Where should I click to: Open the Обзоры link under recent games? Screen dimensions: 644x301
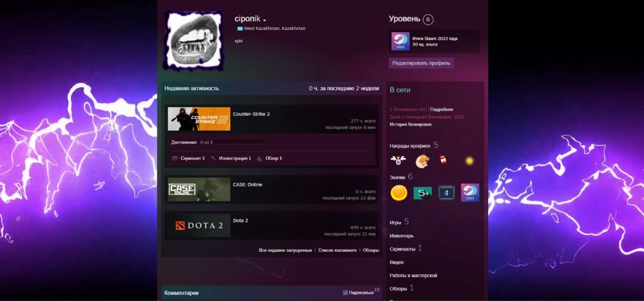371,250
